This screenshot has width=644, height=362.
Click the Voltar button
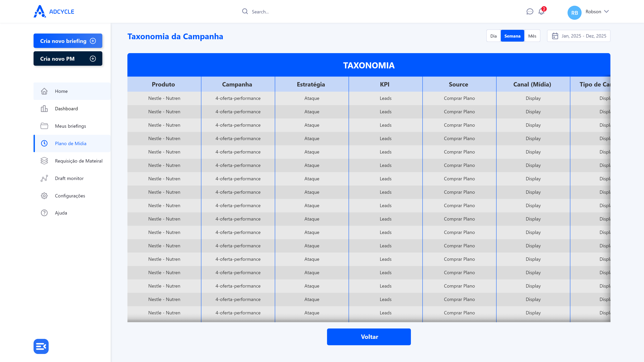[369, 337]
